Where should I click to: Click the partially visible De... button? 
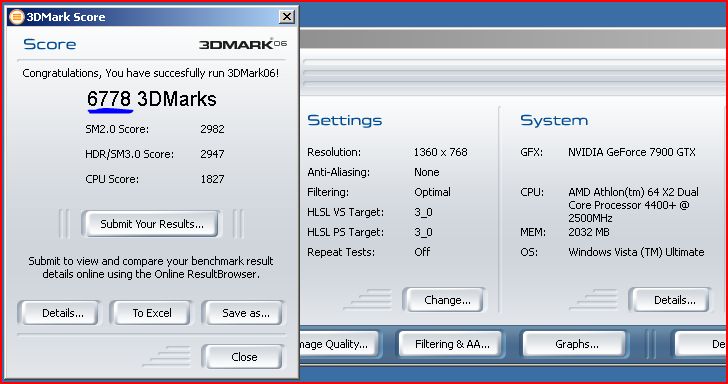pos(701,344)
